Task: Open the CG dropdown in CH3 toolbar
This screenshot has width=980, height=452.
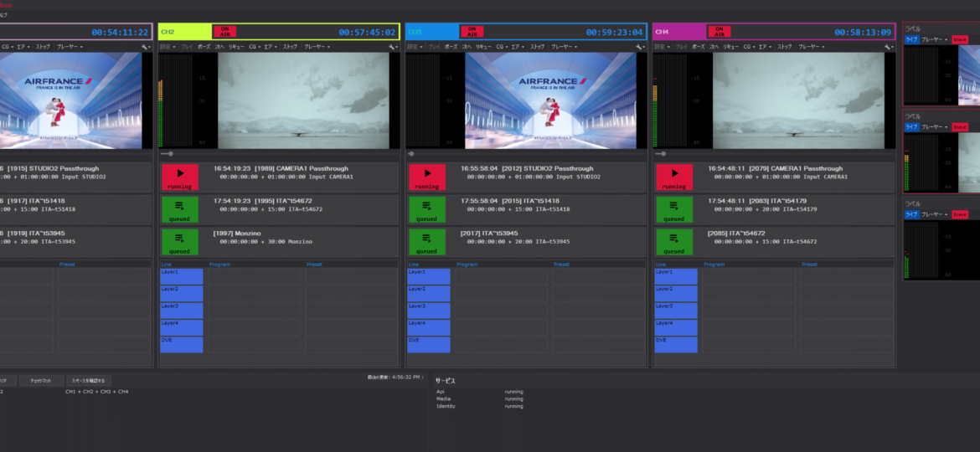Action: coord(502,47)
